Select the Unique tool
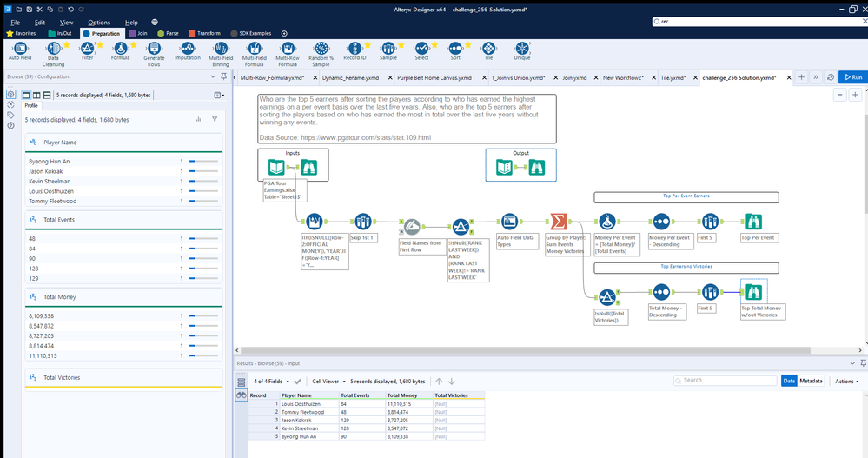 tap(521, 51)
